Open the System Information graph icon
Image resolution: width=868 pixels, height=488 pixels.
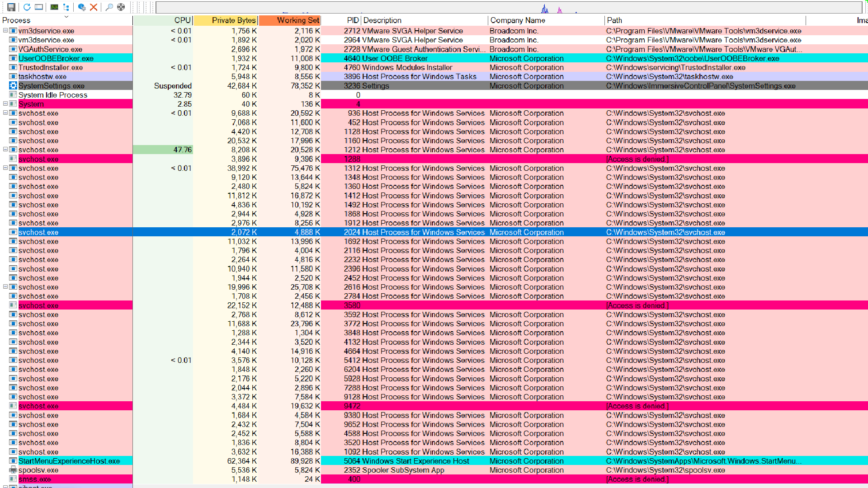pos(54,7)
